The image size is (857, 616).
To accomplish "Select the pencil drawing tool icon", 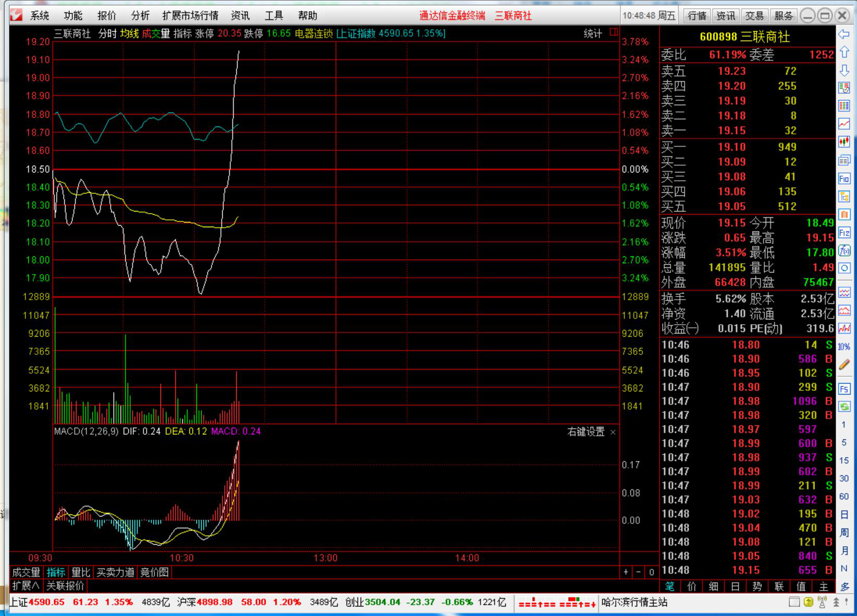I will (x=844, y=365).
